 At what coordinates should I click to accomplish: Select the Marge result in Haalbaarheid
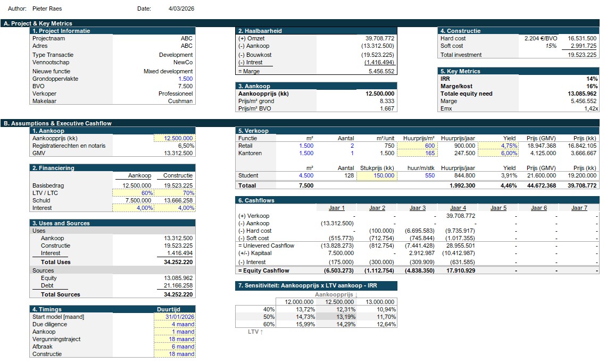tap(381, 71)
